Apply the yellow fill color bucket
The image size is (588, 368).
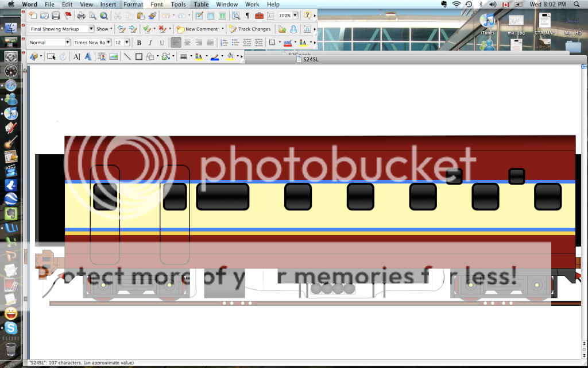point(230,57)
